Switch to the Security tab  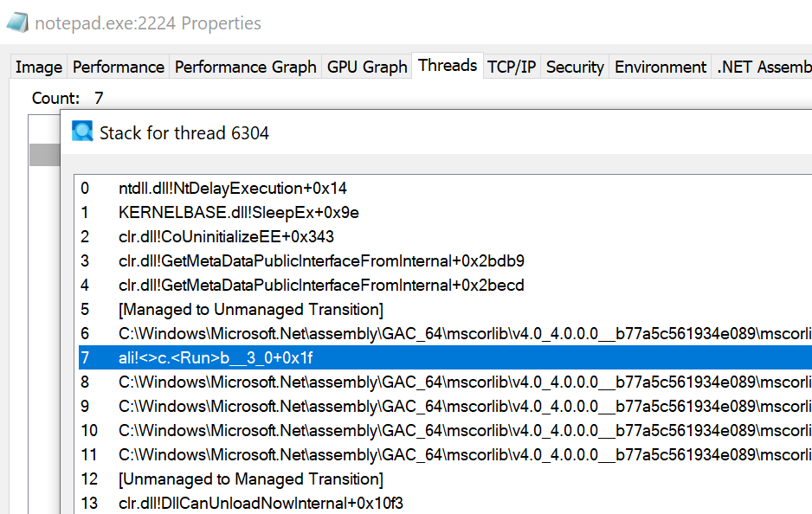click(575, 67)
